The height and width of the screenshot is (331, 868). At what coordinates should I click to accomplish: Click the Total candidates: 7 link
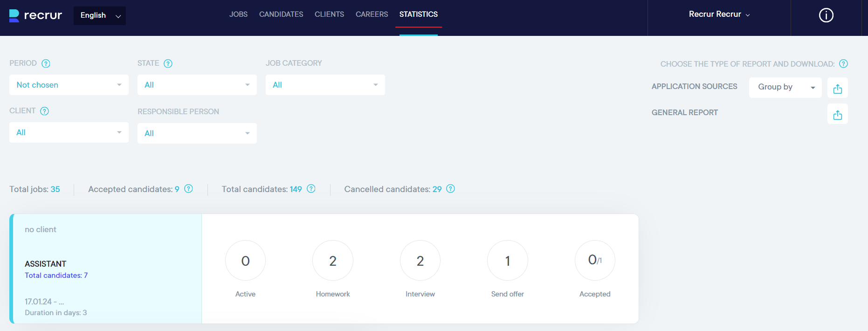click(56, 276)
